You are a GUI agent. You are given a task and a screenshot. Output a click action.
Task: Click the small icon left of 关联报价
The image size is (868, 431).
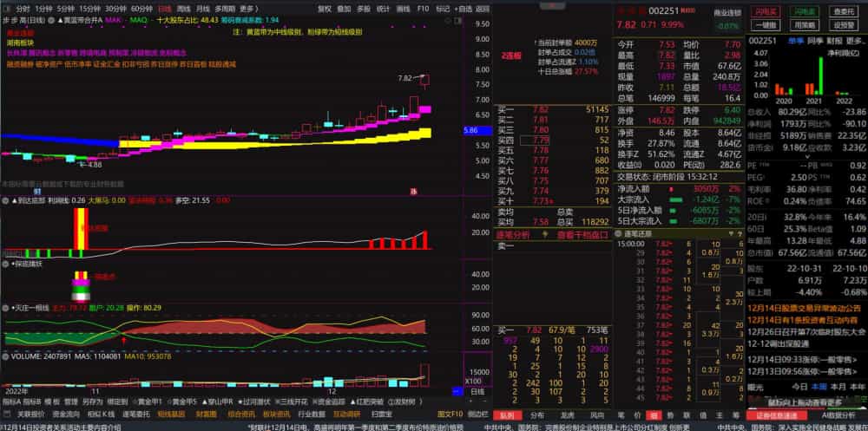pyautogui.click(x=9, y=414)
